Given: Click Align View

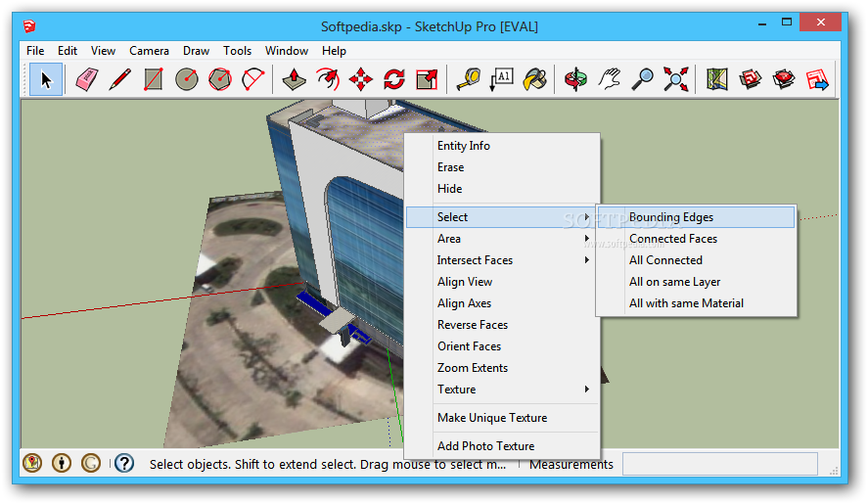Looking at the screenshot, I should point(503,282).
